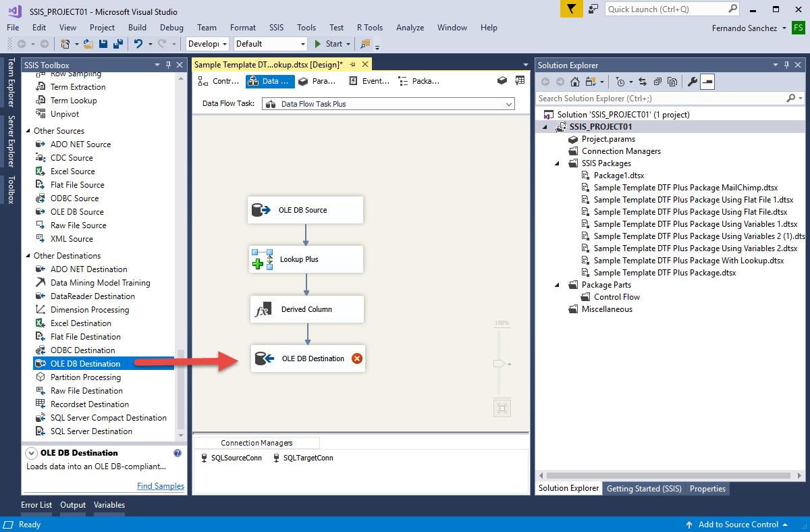The image size is (810, 532).
Task: Open Properties wrench icon in Solution Explorer
Action: pos(692,82)
